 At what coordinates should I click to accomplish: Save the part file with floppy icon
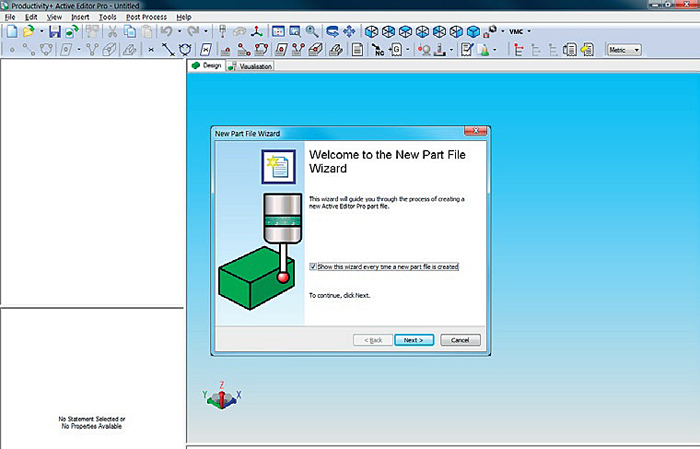pos(55,31)
